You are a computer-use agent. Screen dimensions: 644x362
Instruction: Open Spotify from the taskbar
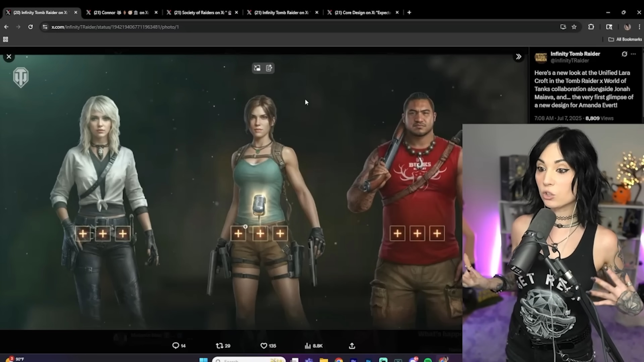[428, 360]
